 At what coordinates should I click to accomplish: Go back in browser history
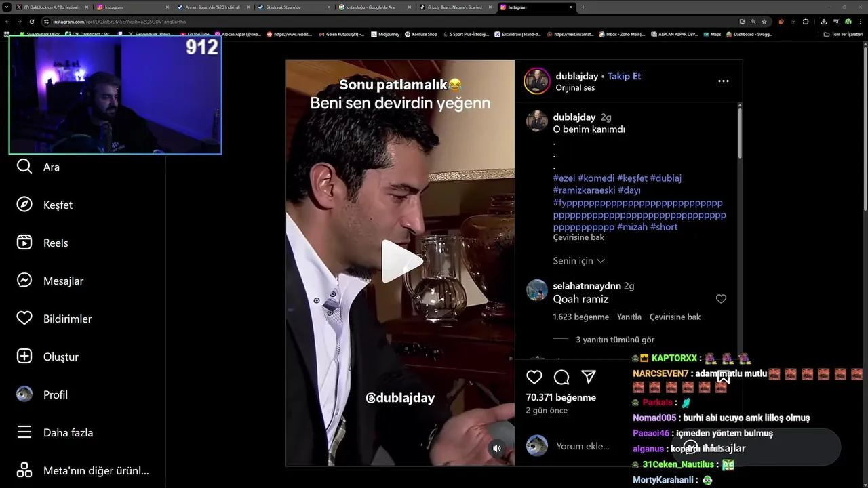point(7,22)
